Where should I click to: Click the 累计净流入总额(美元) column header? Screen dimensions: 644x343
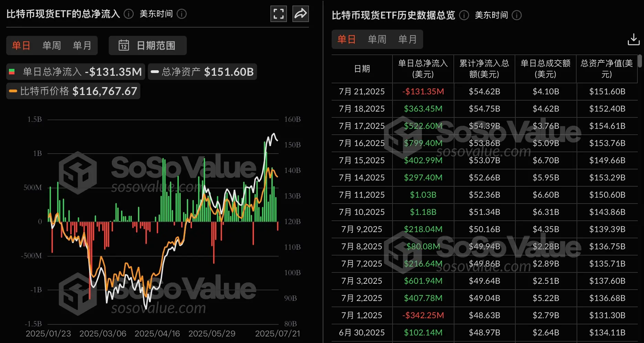[484, 69]
